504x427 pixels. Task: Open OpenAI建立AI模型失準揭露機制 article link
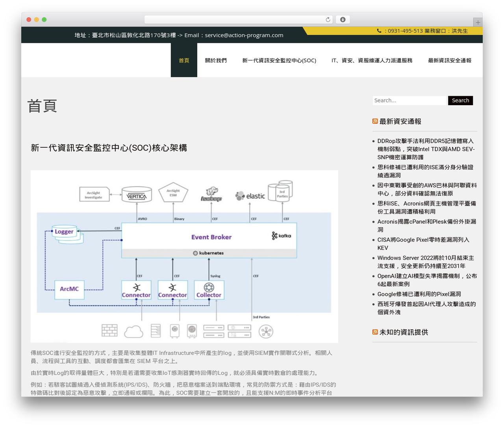point(427,280)
